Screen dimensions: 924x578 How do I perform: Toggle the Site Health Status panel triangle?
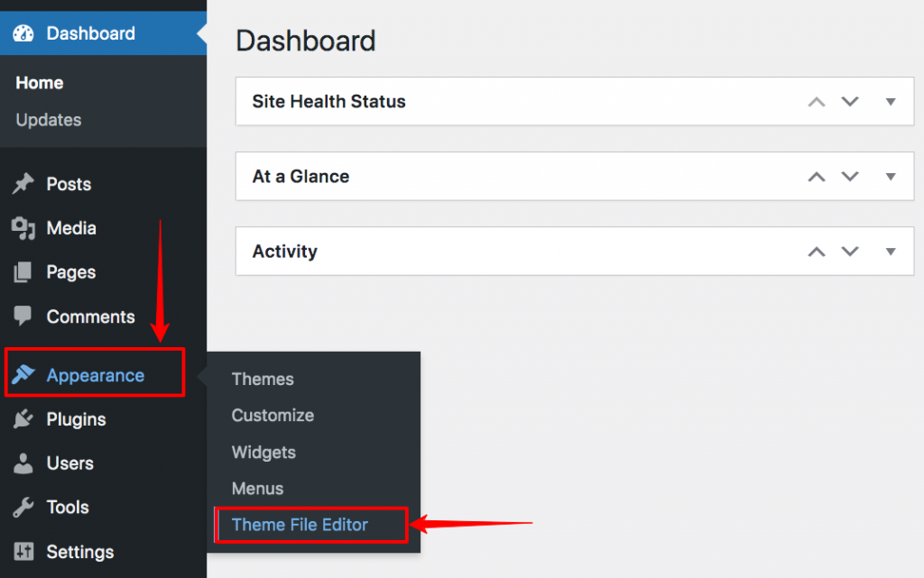[x=891, y=102]
